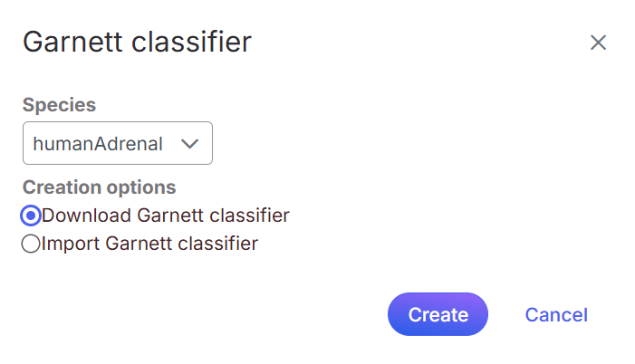Select the Download Garnett classifier radio circle
The width and height of the screenshot is (635, 364).
click(x=31, y=216)
